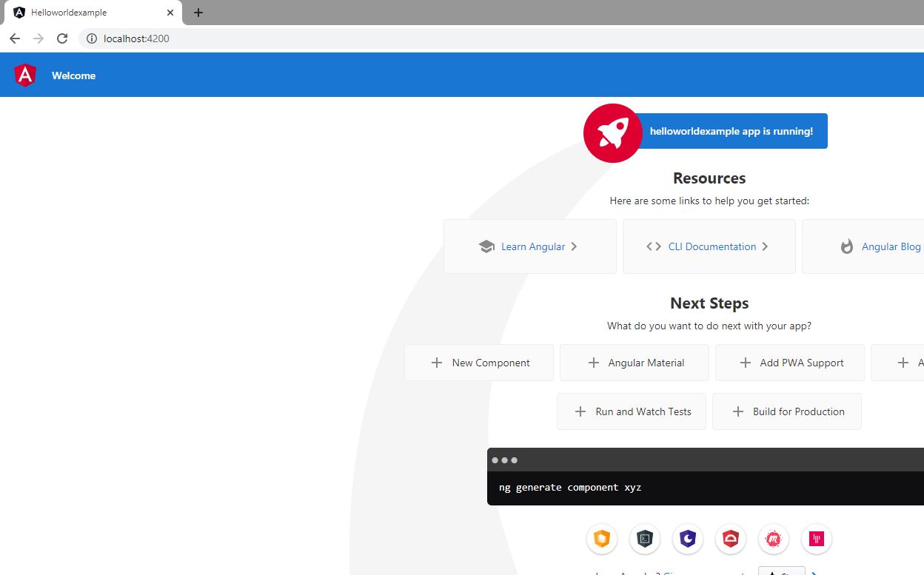Open the dark CLI terminal shield icon
Image resolution: width=924 pixels, height=575 pixels.
click(x=645, y=539)
